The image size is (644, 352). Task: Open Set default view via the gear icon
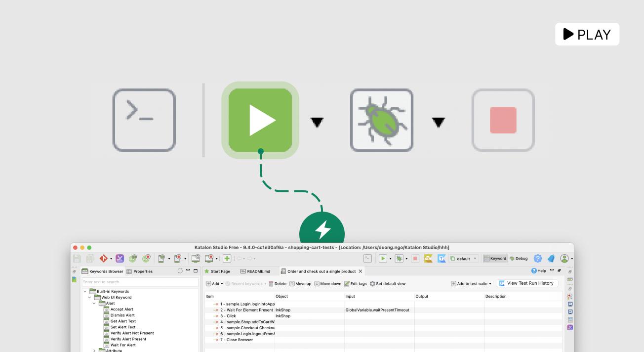click(x=372, y=283)
